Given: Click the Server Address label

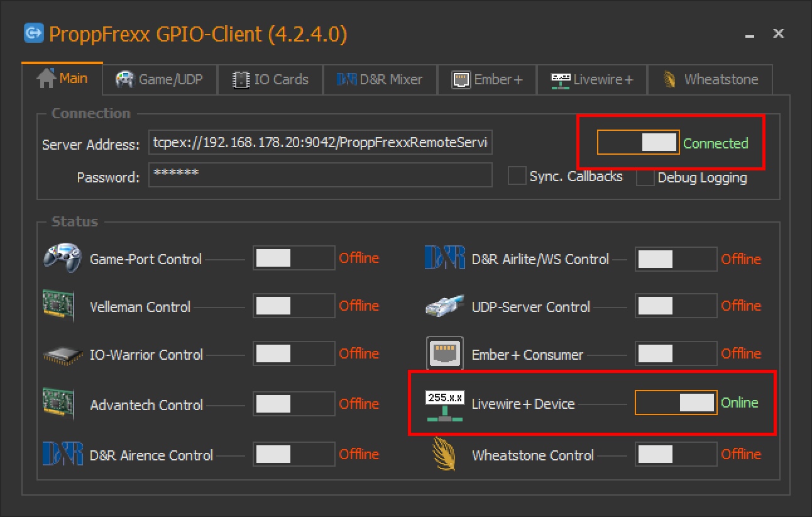Looking at the screenshot, I should 91,145.
